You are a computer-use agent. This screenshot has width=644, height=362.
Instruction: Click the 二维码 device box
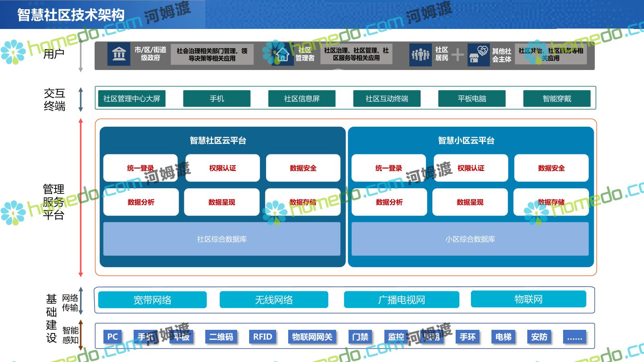point(221,337)
